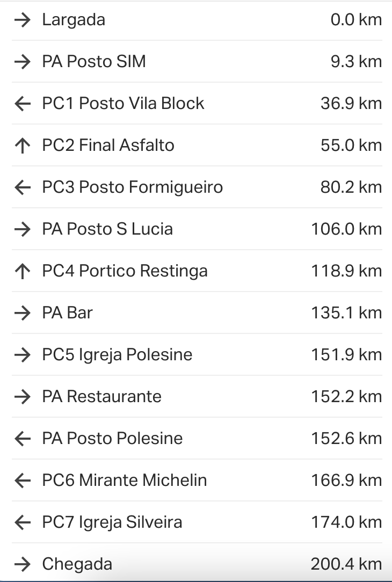Click the 200.4 km finish distance

click(x=346, y=564)
